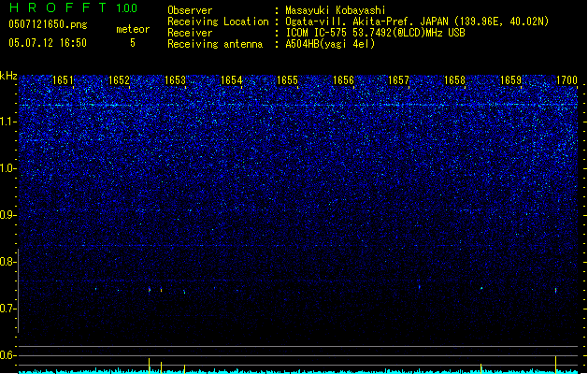Click the 1655 time marker
This screenshot has height=374, width=588.
pyautogui.click(x=287, y=80)
